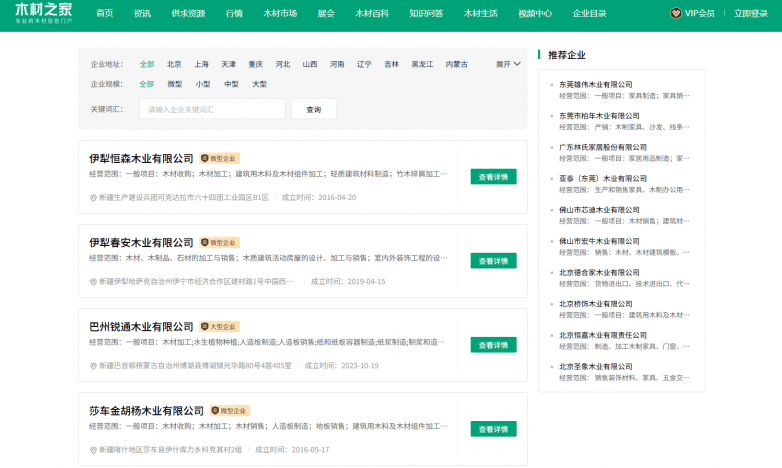View details for 伊犁恒森木业有限公司

coord(493,177)
